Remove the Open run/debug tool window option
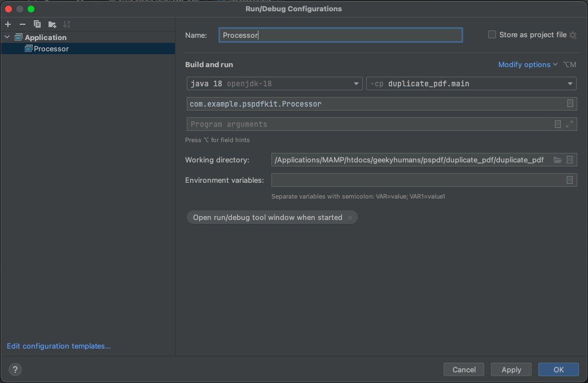The width and height of the screenshot is (588, 383). [350, 217]
